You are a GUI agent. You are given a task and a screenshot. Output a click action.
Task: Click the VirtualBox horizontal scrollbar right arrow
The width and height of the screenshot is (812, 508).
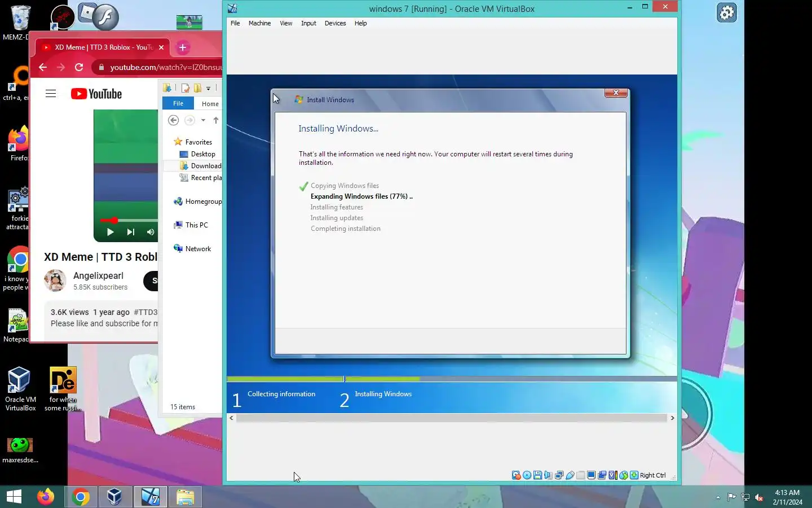tap(672, 418)
